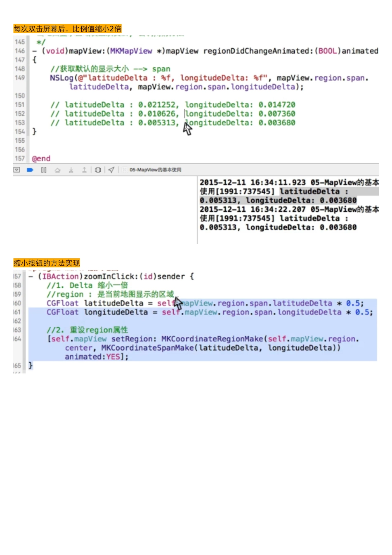Viewport: 392px width, 555px height.
Task: Select the 05-MapView process in debug bar
Action: pyautogui.click(x=155, y=170)
